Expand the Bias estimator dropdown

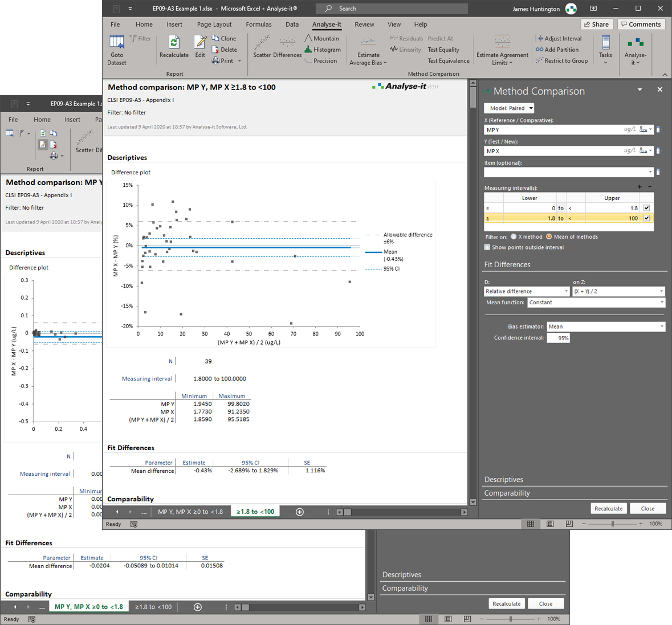[605, 326]
